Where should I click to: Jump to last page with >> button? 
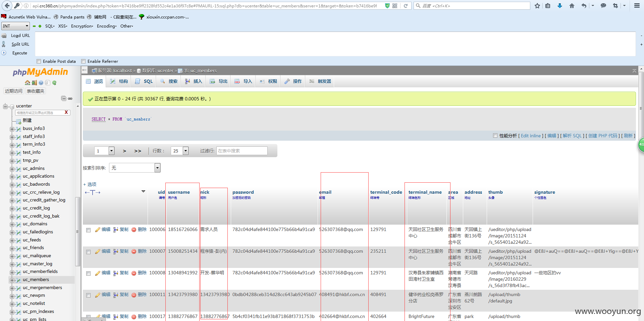tap(138, 151)
